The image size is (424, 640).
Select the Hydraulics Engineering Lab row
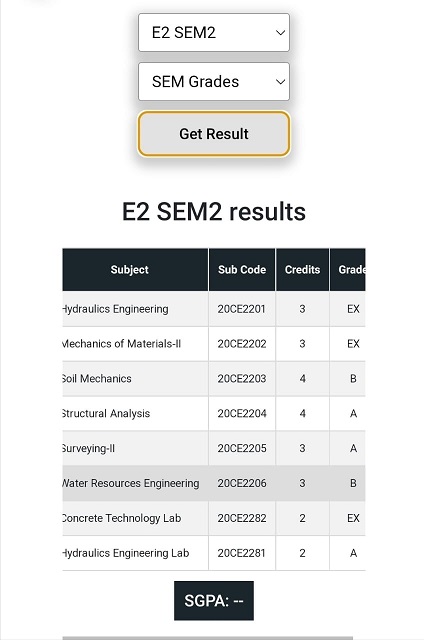click(214, 553)
